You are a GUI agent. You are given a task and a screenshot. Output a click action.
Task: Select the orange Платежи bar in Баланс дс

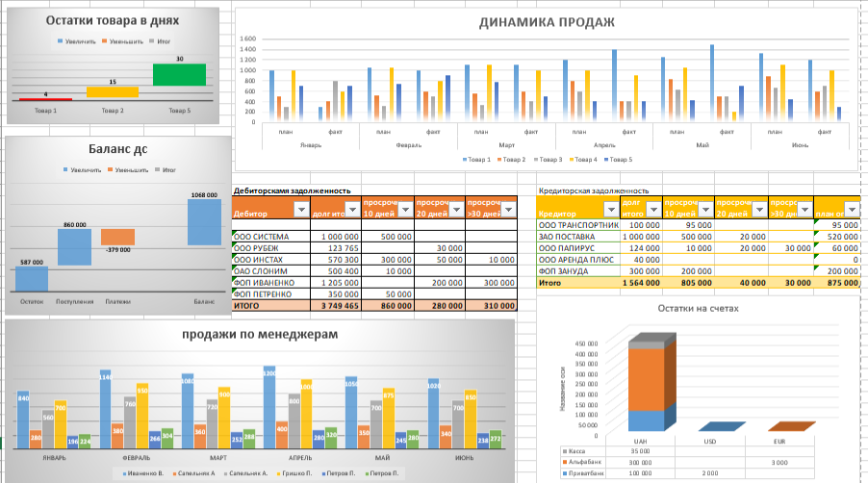pos(118,237)
